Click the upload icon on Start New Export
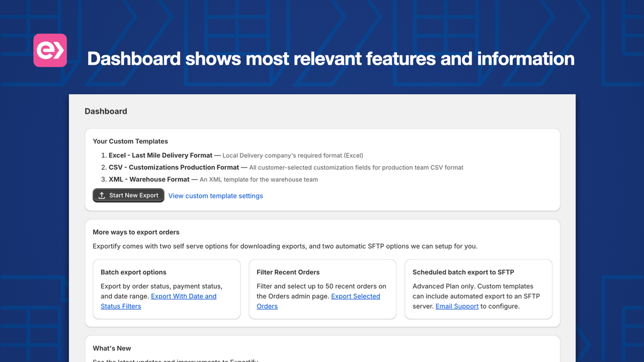This screenshot has height=362, width=644. [102, 196]
